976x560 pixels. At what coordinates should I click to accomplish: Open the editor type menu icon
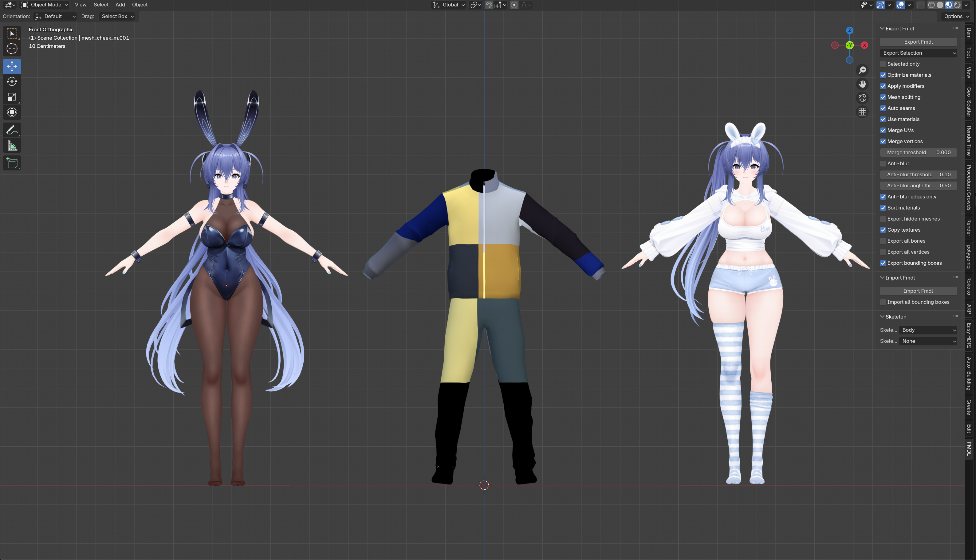coord(10,5)
